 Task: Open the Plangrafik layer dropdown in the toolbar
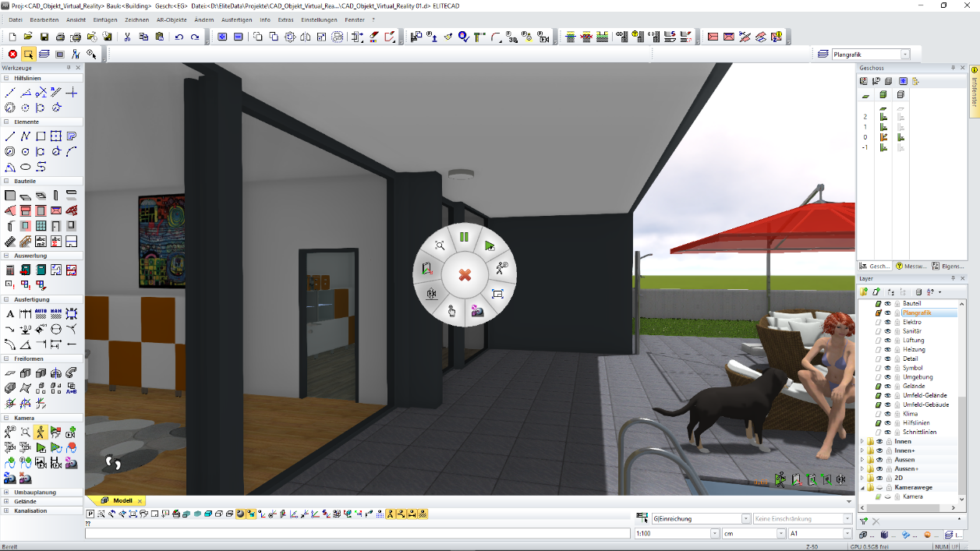click(904, 55)
